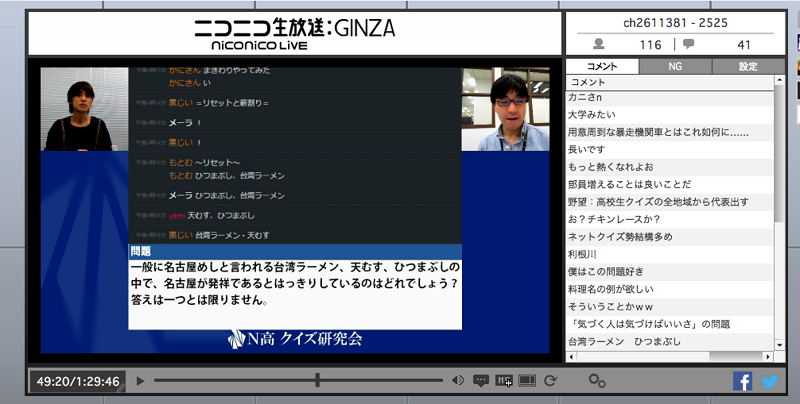Switch to the コメント tab
The width and height of the screenshot is (800, 404).
click(602, 66)
